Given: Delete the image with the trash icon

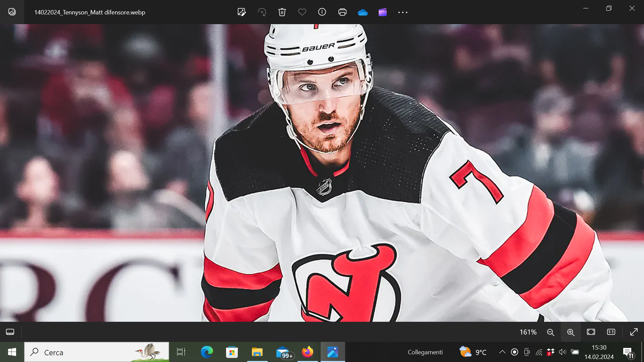Looking at the screenshot, I should [282, 12].
